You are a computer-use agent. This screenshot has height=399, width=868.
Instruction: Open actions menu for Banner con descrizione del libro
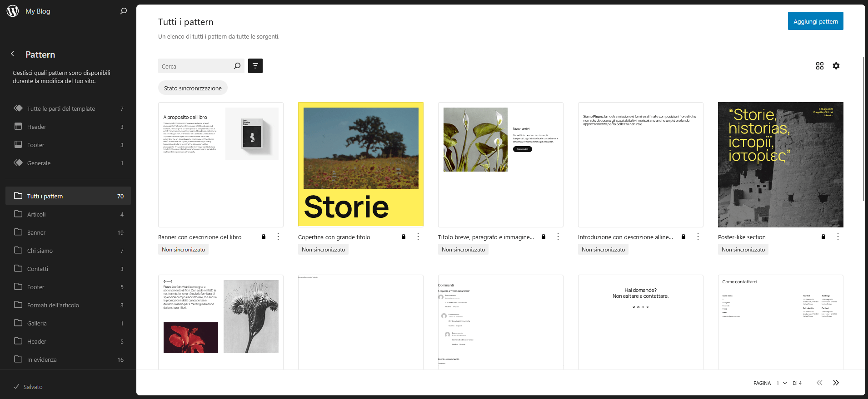(278, 236)
